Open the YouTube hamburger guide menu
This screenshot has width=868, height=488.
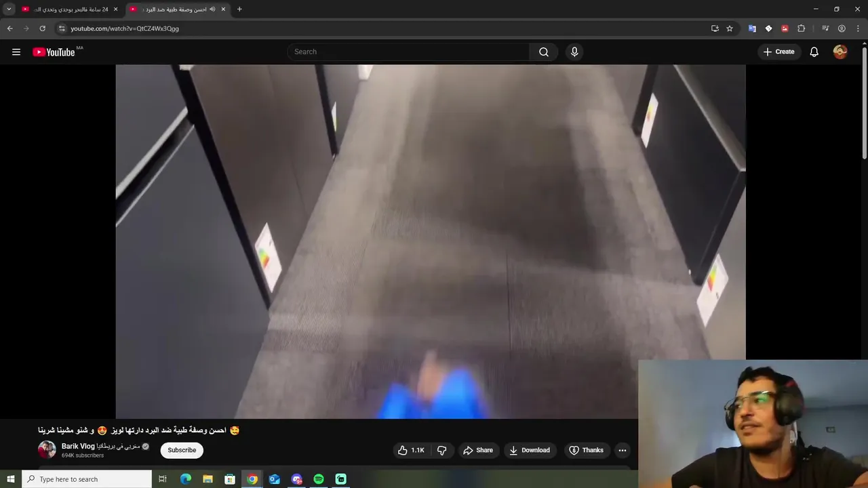pyautogui.click(x=16, y=52)
